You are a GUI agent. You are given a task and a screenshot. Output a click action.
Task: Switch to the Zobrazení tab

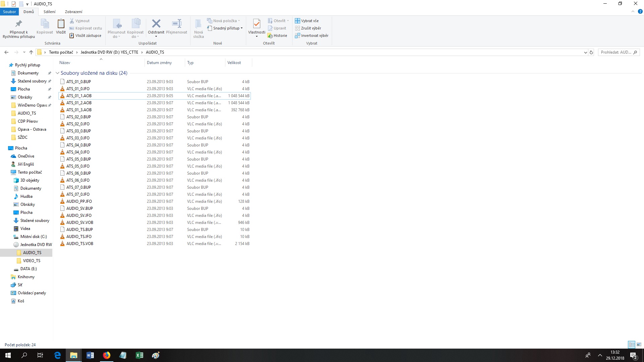73,12
